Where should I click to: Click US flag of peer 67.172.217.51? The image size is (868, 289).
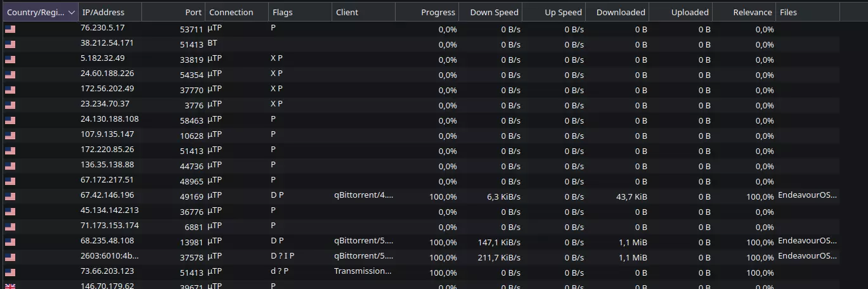point(10,181)
